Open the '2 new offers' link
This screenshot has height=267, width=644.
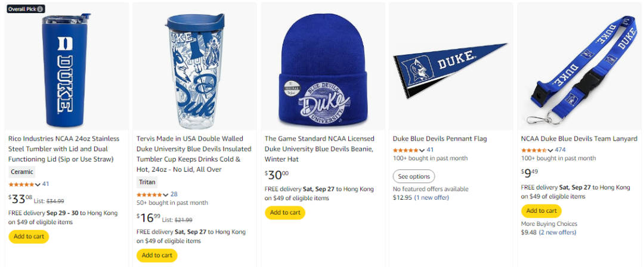(x=558, y=232)
